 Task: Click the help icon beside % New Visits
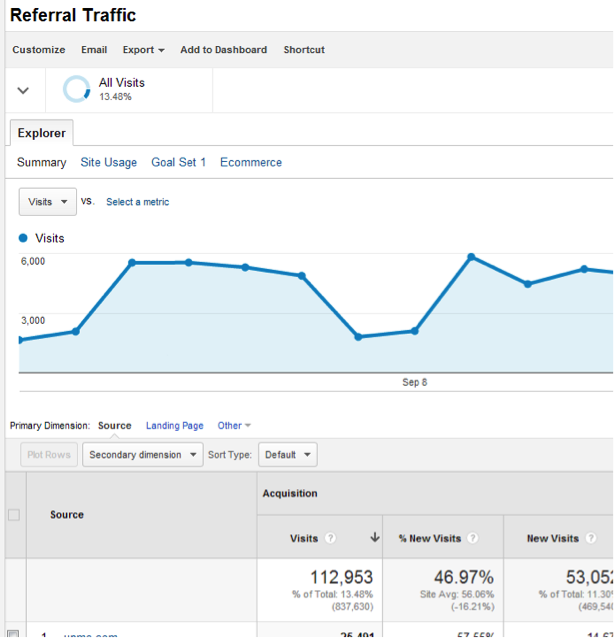473,538
